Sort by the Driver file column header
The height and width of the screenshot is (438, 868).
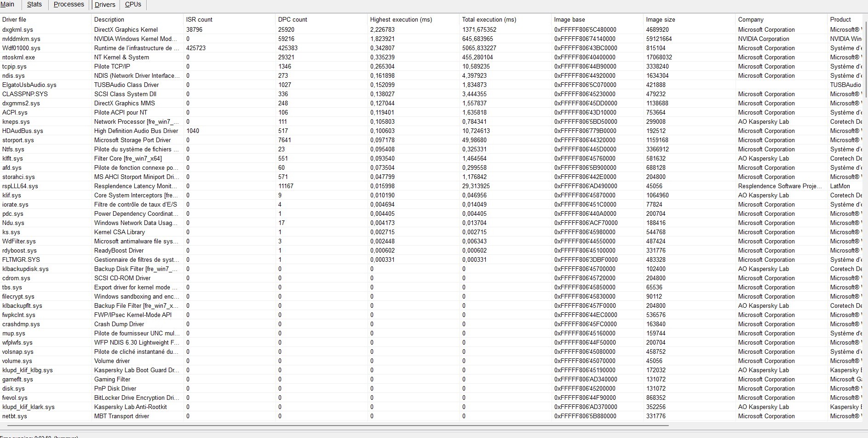coord(46,19)
